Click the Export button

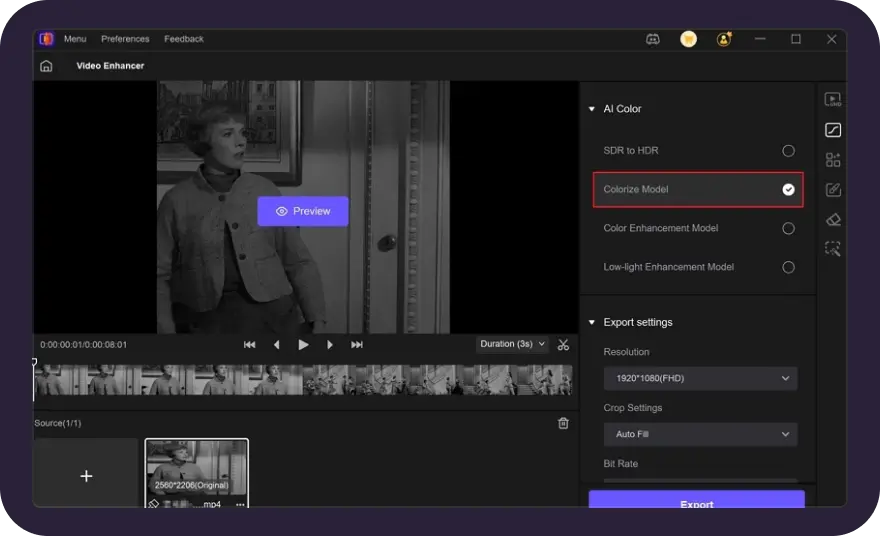pyautogui.click(x=696, y=502)
